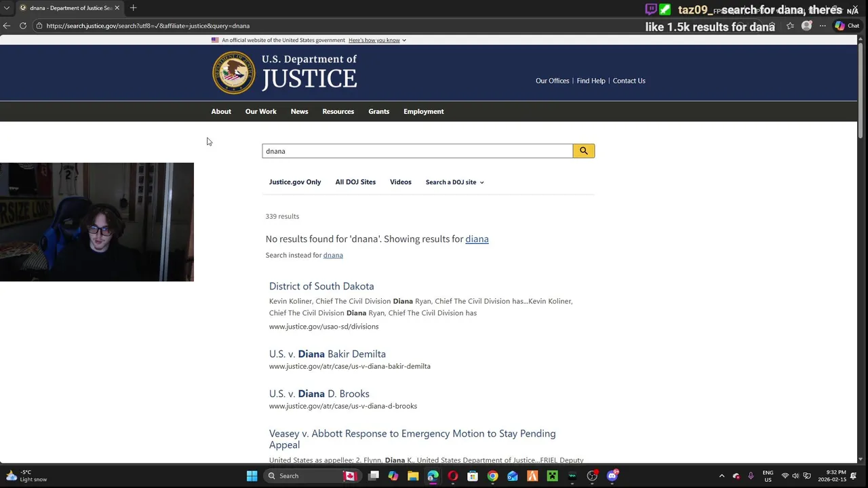The height and width of the screenshot is (488, 868).
Task: Open the orange A app in taskbar
Action: (x=532, y=476)
